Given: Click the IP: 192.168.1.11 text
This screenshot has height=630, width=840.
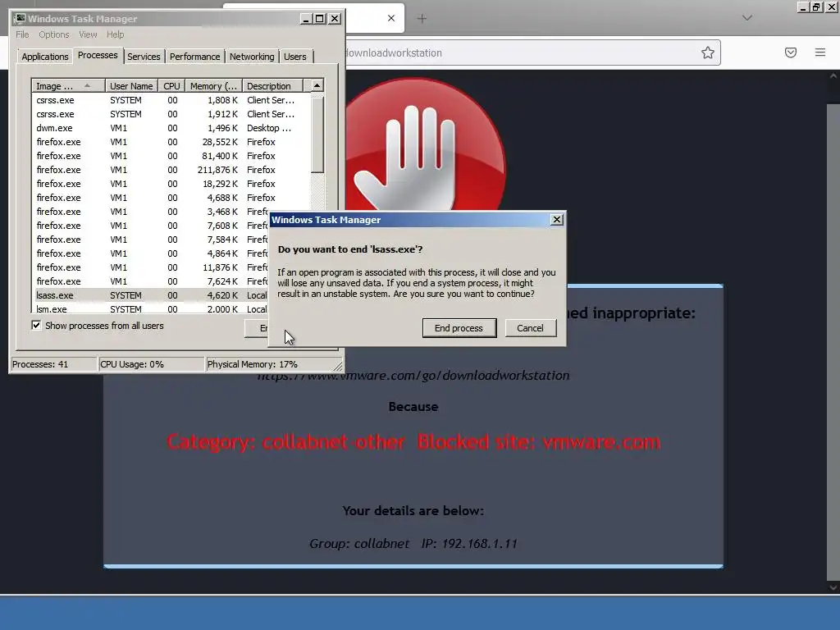Looking at the screenshot, I should 469,543.
